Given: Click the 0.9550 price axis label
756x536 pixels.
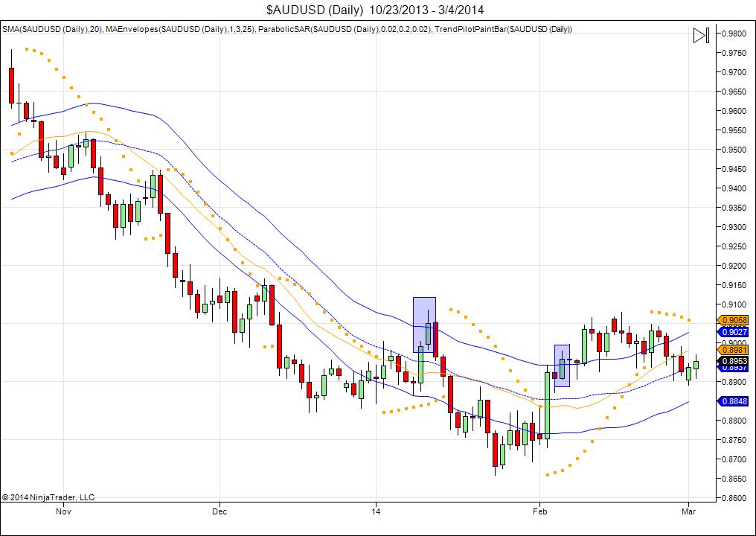Looking at the screenshot, I should tap(734, 130).
